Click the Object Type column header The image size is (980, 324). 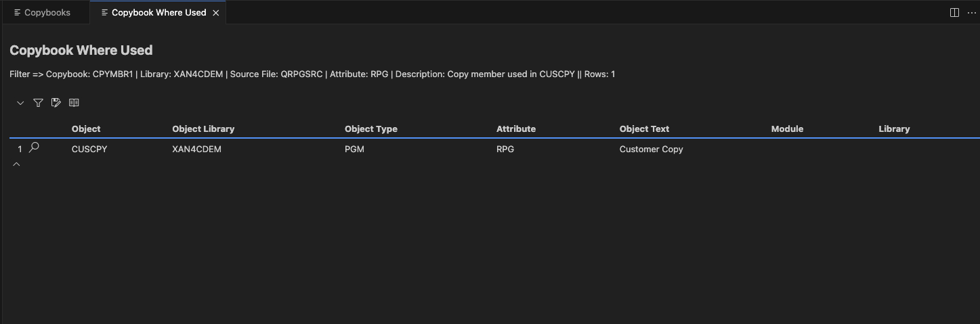[370, 129]
